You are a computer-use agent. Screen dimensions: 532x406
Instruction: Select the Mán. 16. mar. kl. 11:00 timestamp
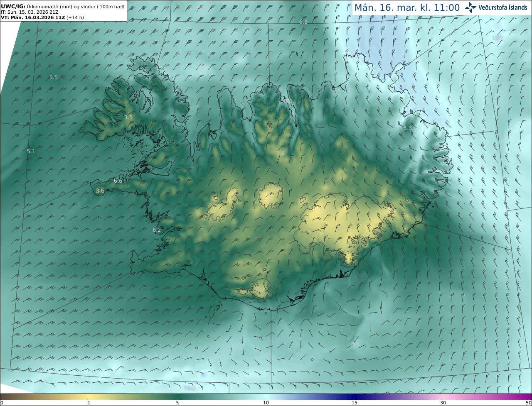click(407, 7)
